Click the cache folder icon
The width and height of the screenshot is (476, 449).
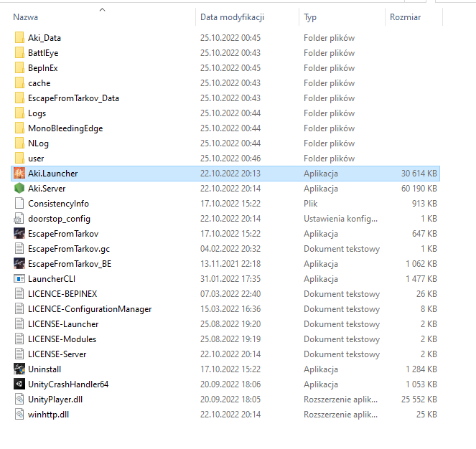pos(19,82)
